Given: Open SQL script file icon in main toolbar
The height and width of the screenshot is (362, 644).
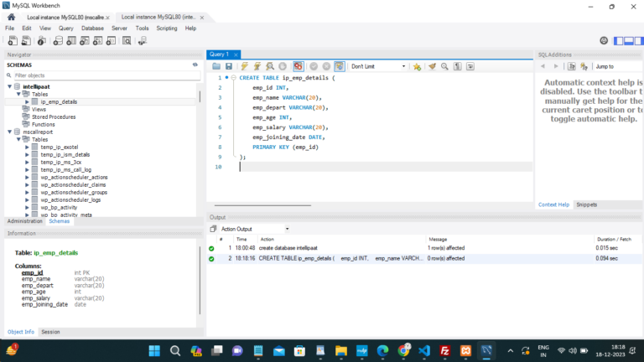Looking at the screenshot, I should (26, 40).
